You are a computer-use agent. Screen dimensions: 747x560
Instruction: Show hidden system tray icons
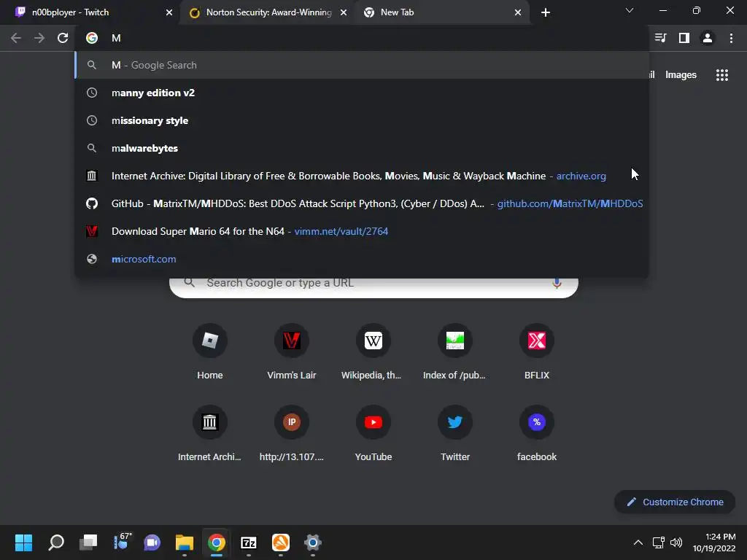638,542
